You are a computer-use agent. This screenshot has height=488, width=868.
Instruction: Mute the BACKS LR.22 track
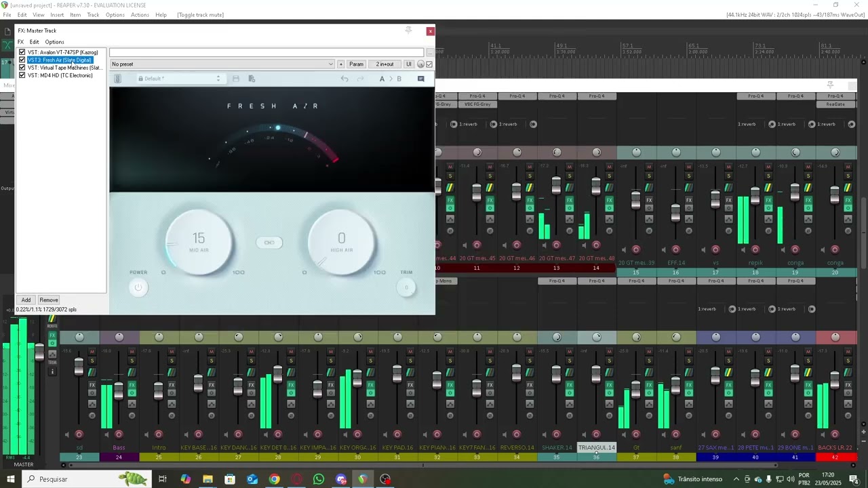pyautogui.click(x=848, y=351)
